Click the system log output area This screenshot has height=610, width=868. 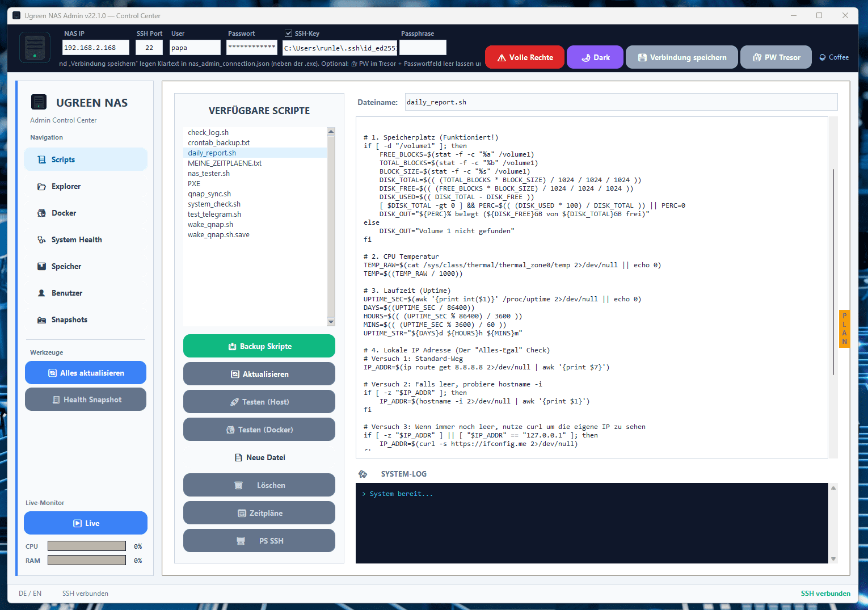[x=592, y=523]
